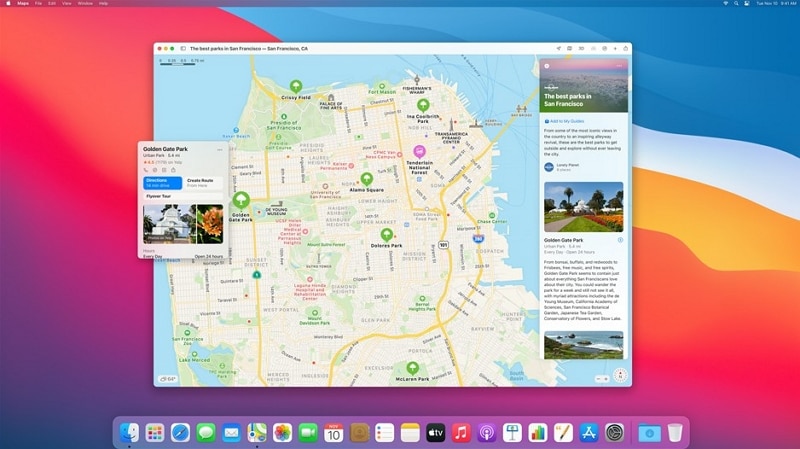Select the Tenderloin National Forest pin
The image size is (800, 449).
419,152
